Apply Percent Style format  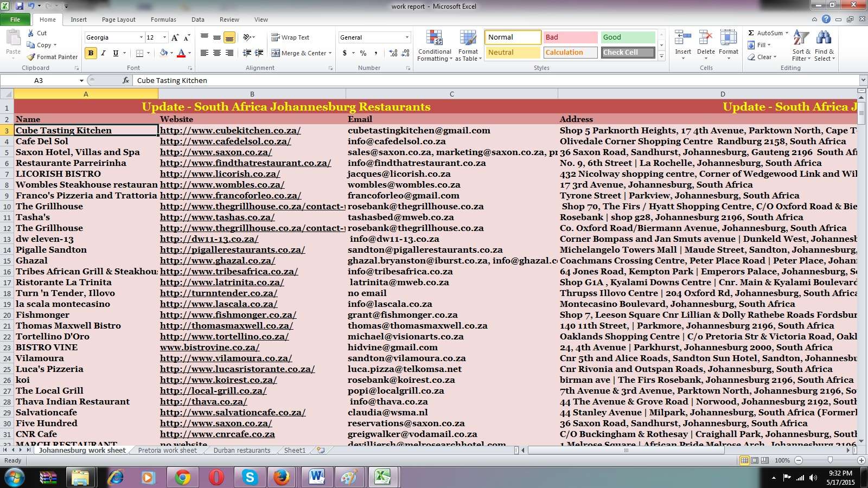tap(363, 53)
